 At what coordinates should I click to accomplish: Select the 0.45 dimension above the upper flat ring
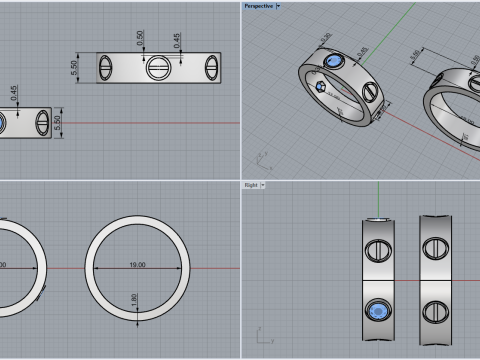177,40
